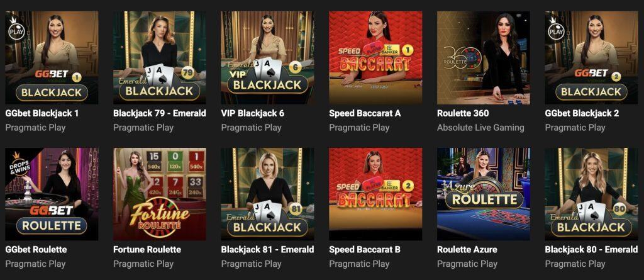This screenshot has width=644, height=280.
Task: Open the GGbet Blackjack 1 thumbnail
Action: 52,57
